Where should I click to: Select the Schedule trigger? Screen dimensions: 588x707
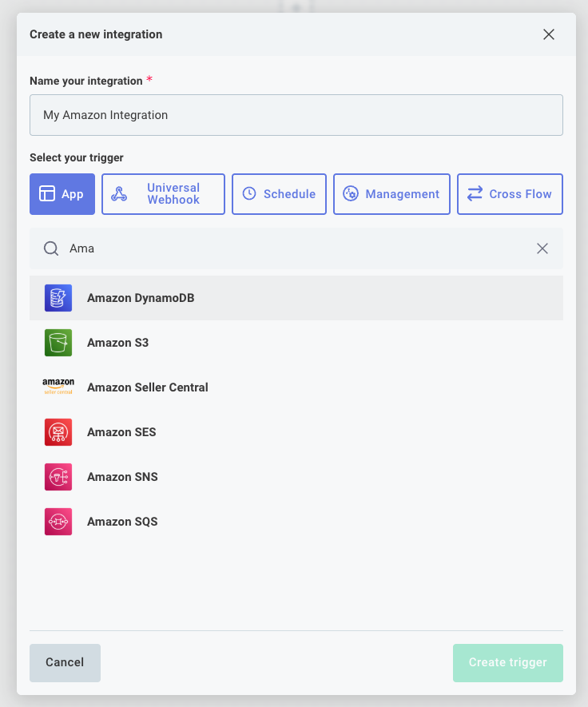279,194
